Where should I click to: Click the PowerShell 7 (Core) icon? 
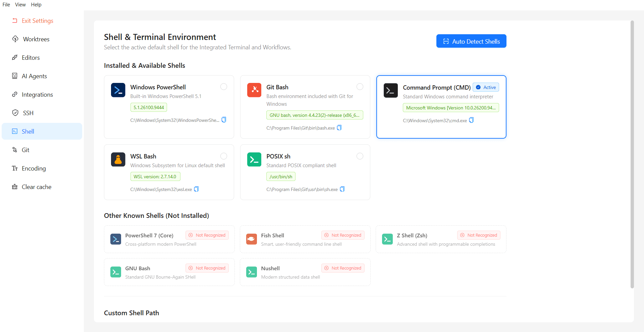pos(116,239)
